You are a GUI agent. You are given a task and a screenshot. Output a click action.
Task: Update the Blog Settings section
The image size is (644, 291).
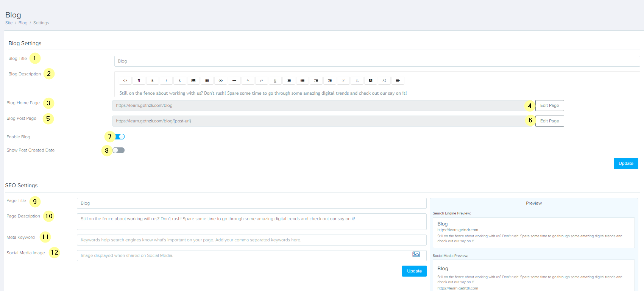[x=626, y=163]
